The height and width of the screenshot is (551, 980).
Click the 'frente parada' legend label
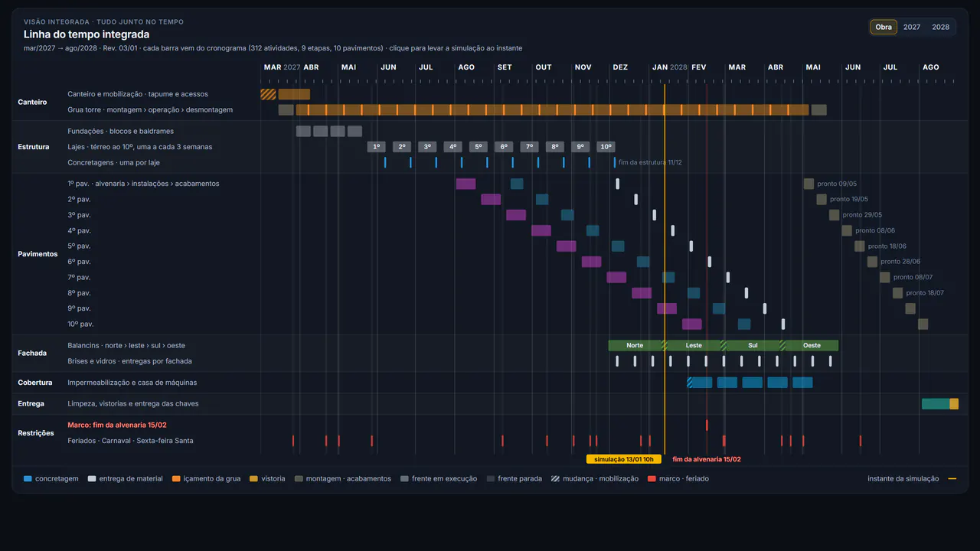[x=520, y=479]
